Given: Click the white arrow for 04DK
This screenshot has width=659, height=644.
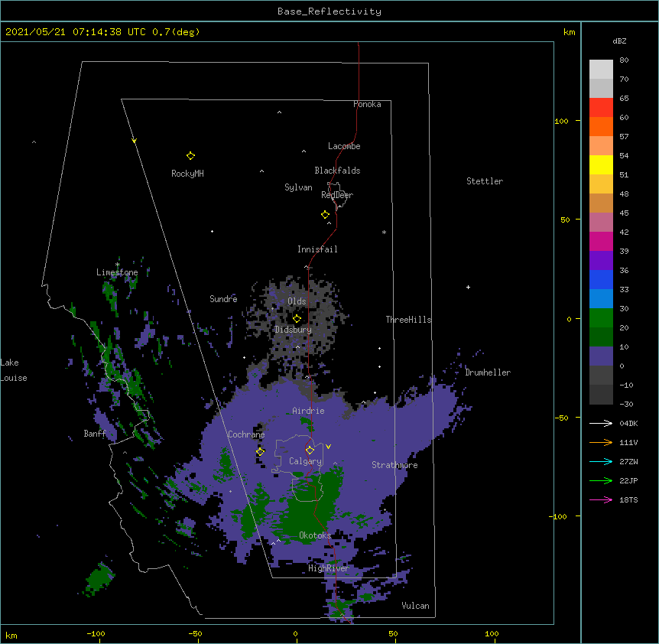Looking at the screenshot, I should pyautogui.click(x=601, y=423).
